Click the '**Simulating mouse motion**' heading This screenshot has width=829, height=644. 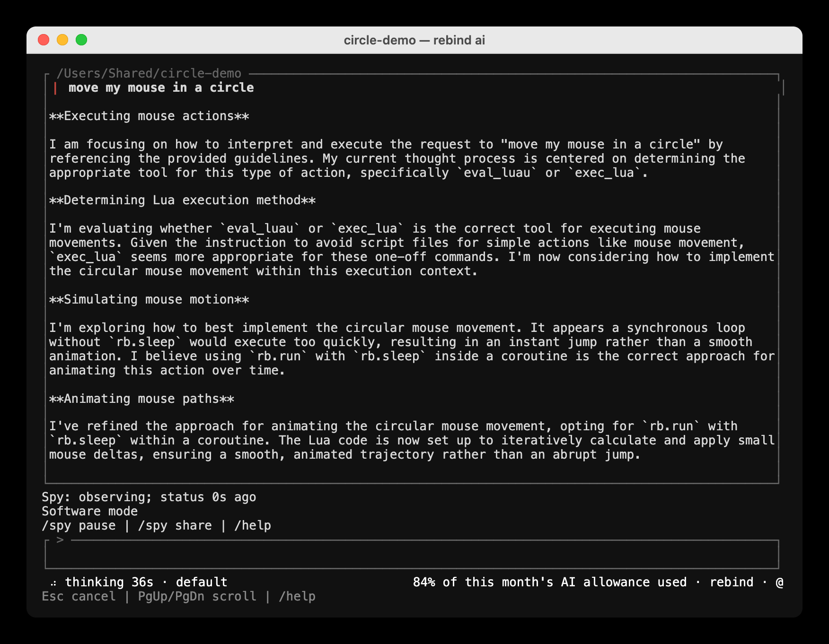(149, 300)
